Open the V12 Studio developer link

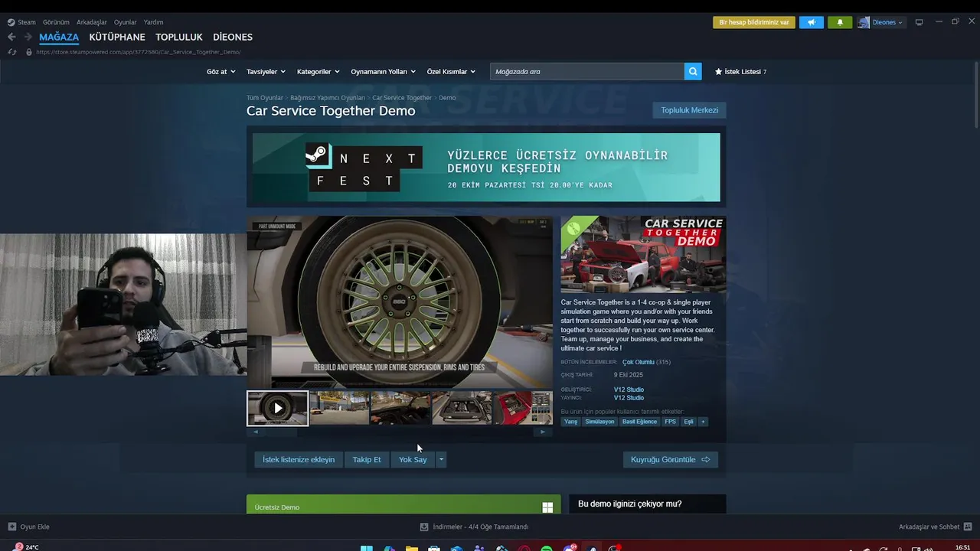629,390
